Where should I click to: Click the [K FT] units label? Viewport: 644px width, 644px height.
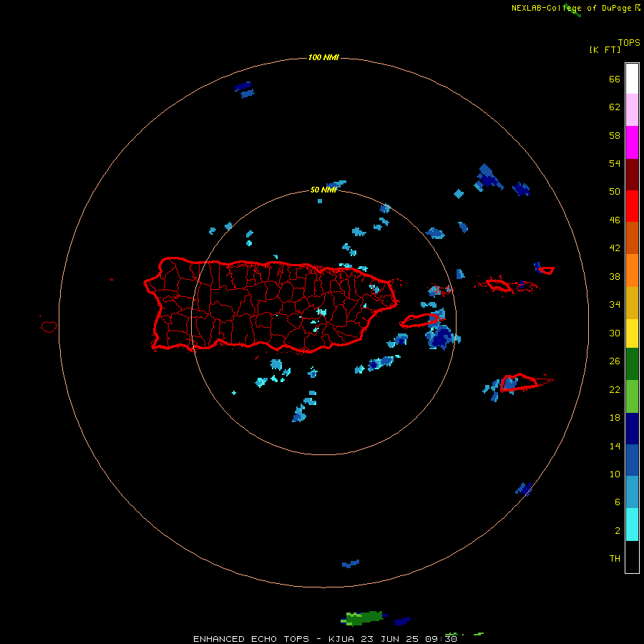pyautogui.click(x=605, y=49)
